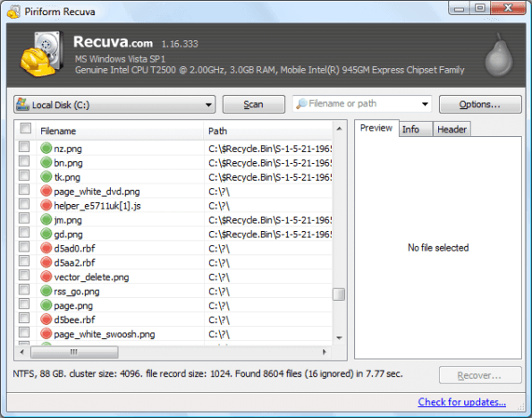Check the box for gd.png
532x418 pixels.
pyautogui.click(x=24, y=232)
